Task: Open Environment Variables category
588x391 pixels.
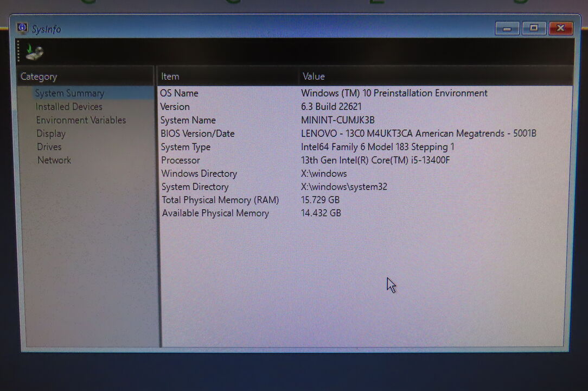Action: 81,120
